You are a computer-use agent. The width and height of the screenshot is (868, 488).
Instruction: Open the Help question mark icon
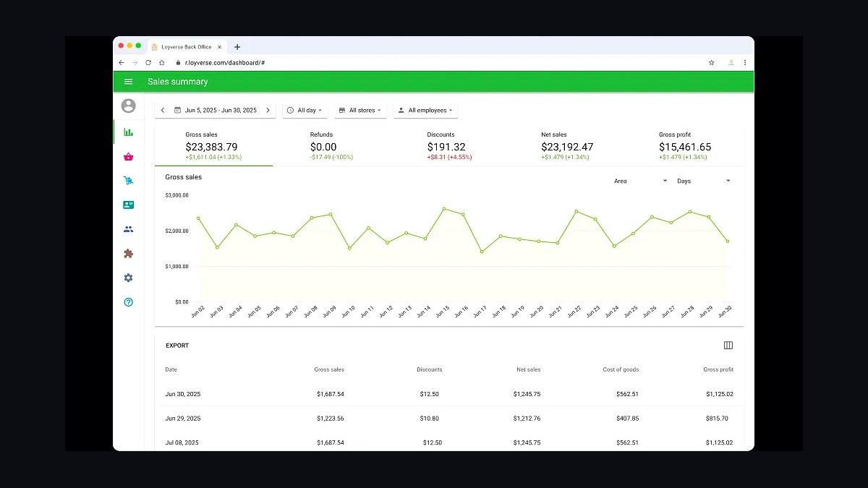click(129, 302)
